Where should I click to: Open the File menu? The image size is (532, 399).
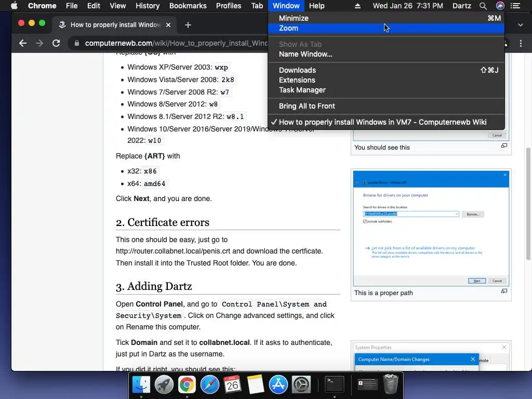coord(72,6)
